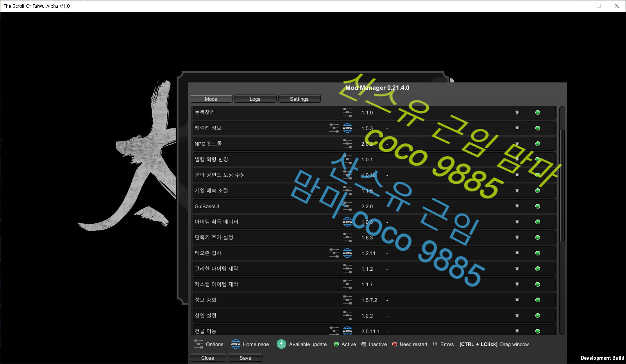
Task: Click the Home page legend icon
Action: (236, 344)
